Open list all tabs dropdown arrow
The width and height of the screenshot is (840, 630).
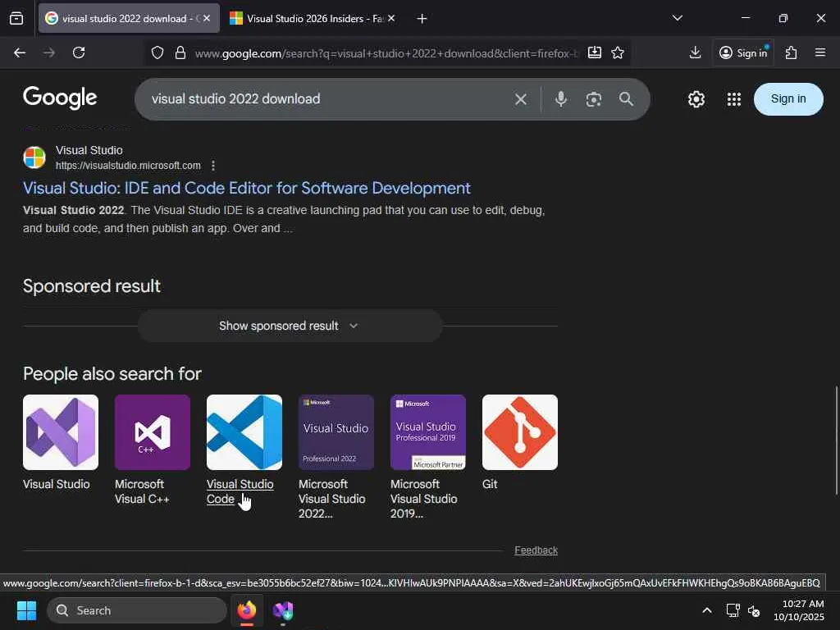pos(677,18)
